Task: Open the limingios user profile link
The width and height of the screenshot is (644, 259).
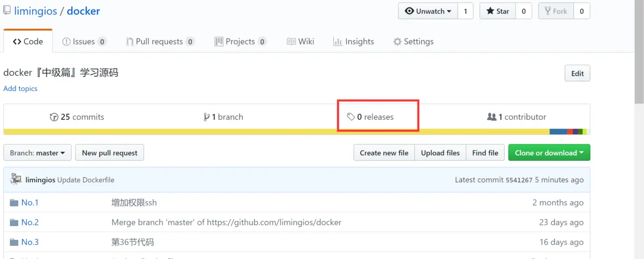Action: (x=35, y=11)
